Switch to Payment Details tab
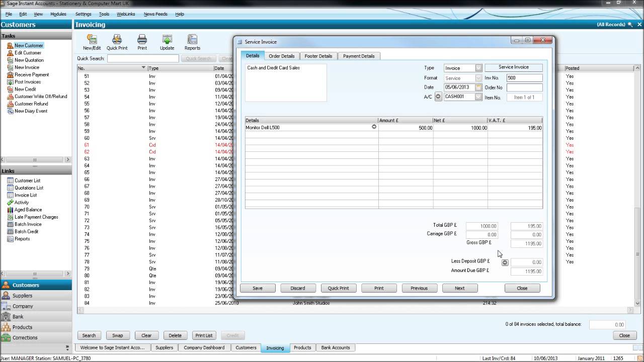This screenshot has height=362, width=644. [x=359, y=56]
